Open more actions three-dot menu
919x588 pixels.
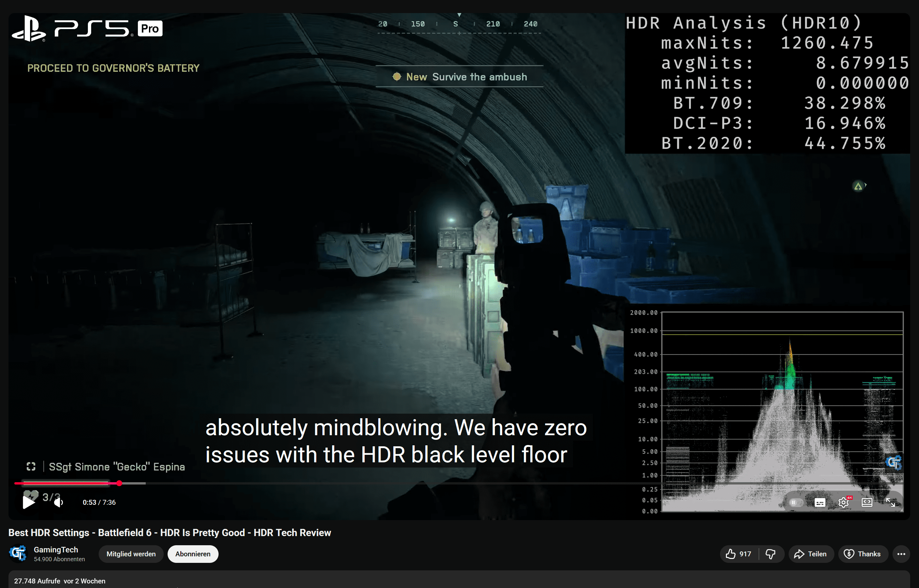point(901,554)
